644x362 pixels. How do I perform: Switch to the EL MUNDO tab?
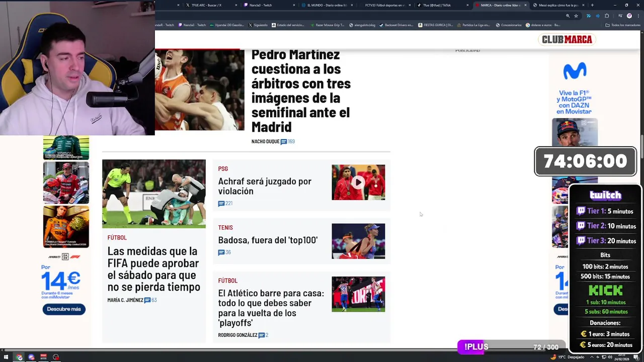point(327,5)
